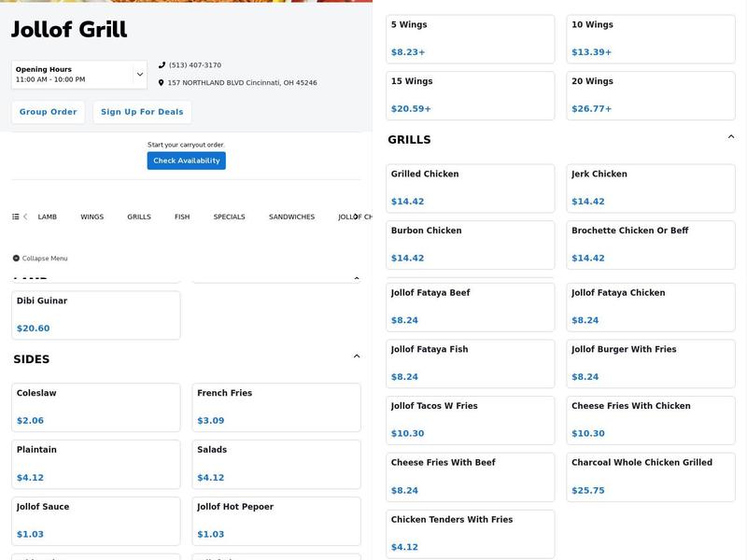Screen dimensions: 747x560
Task: Click the $25.75 price on Charcoal Whole Chicken
Action: (x=588, y=491)
